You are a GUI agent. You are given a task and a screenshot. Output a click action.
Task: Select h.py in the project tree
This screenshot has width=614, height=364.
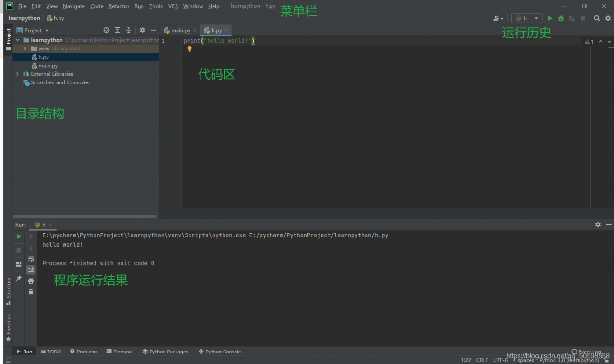point(44,57)
